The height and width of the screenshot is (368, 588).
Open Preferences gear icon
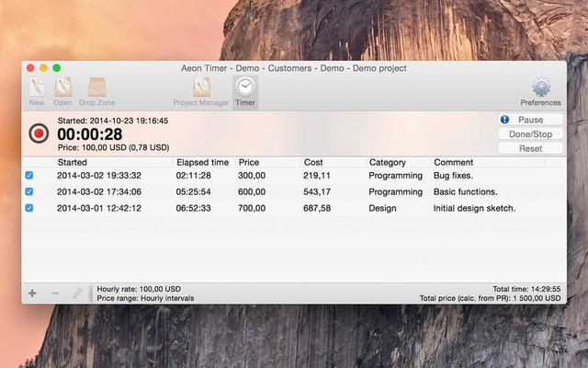(540, 89)
